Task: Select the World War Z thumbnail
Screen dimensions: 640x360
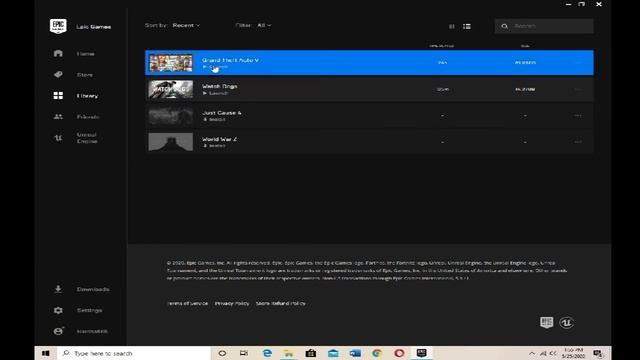Action: [171, 142]
